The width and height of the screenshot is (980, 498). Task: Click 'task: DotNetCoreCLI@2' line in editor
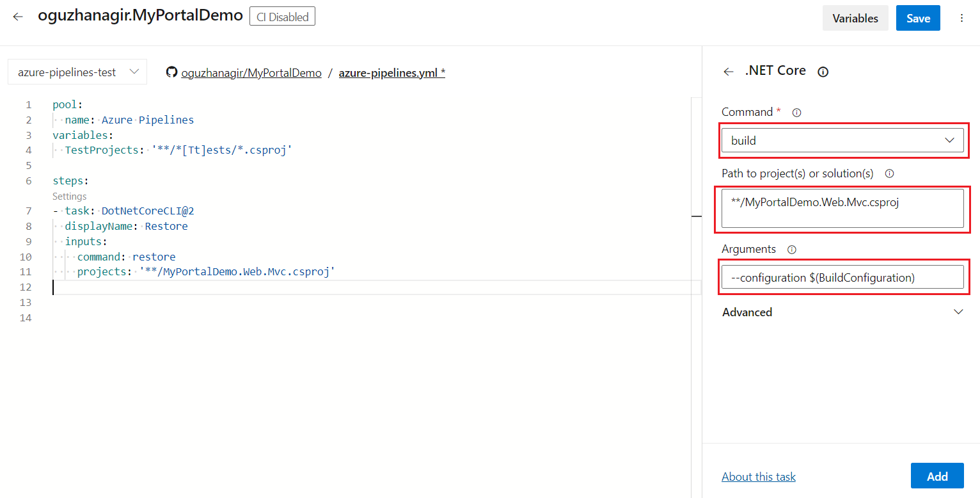(123, 211)
